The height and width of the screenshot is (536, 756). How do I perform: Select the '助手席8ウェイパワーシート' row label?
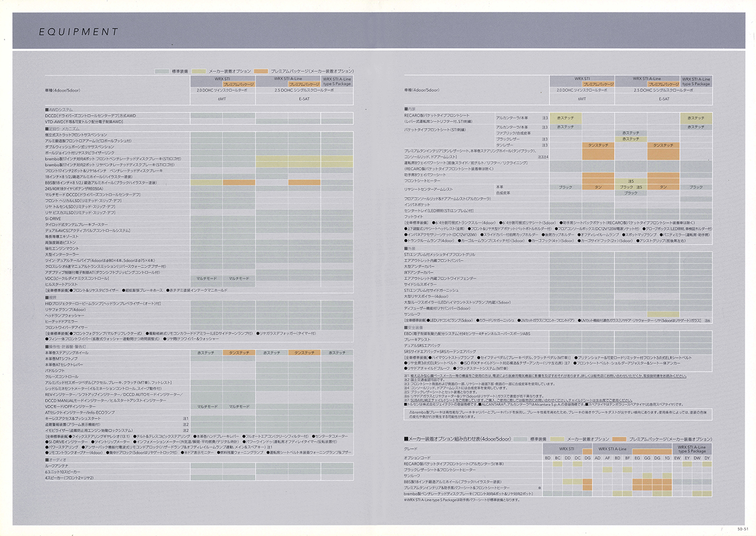click(x=425, y=175)
